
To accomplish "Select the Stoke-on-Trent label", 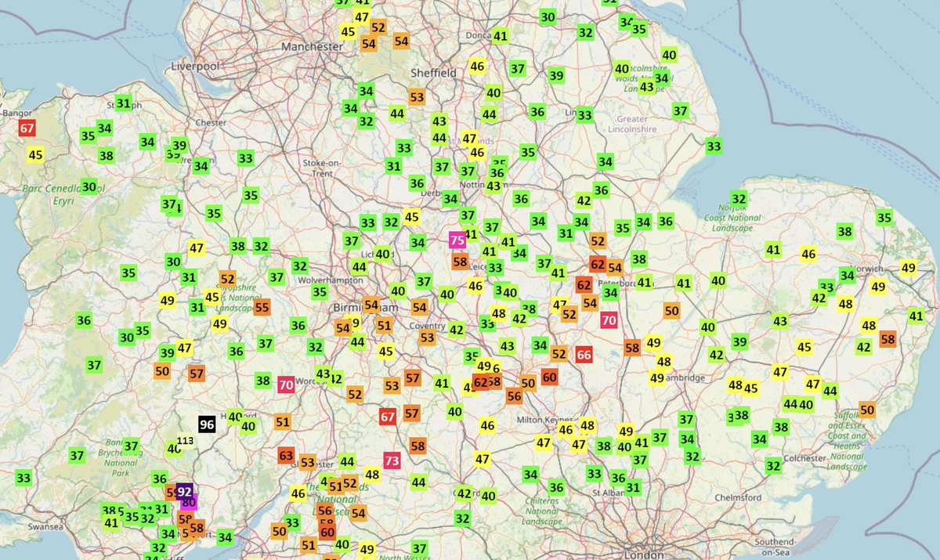I will click(323, 167).
